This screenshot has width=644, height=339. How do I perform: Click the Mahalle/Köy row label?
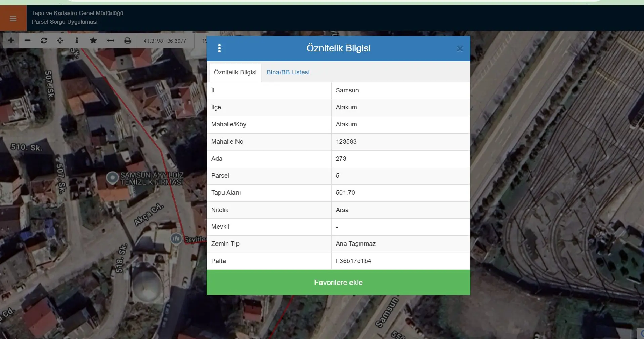(x=229, y=124)
